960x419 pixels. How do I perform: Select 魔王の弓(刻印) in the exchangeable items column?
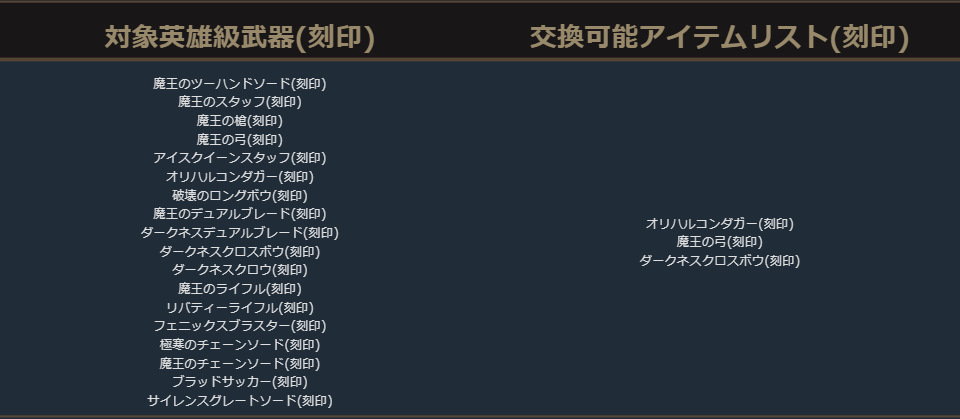pos(719,241)
